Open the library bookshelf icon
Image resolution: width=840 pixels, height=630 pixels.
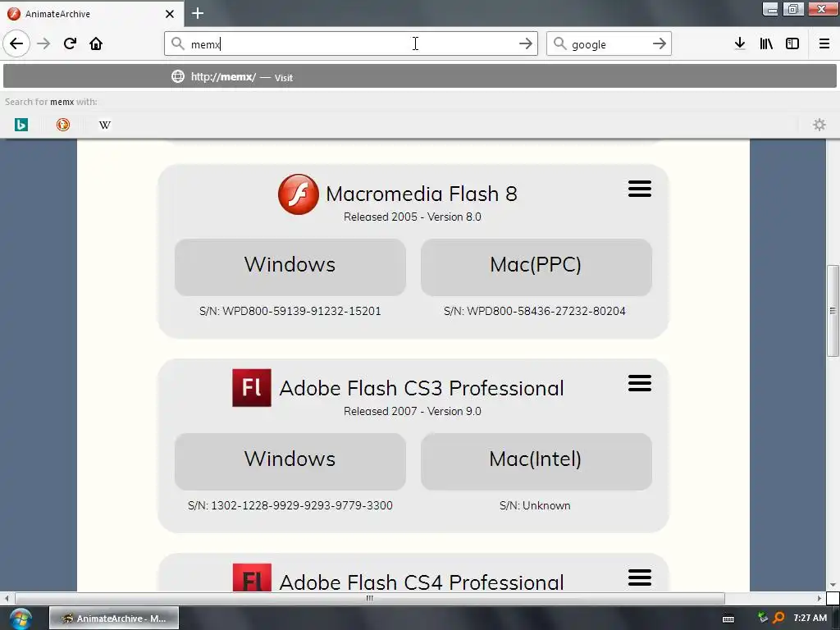click(766, 43)
